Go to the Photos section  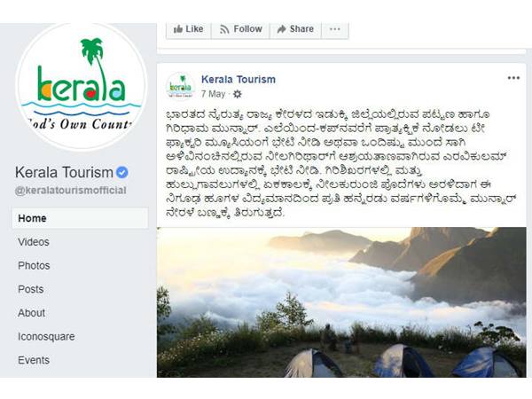(34, 266)
